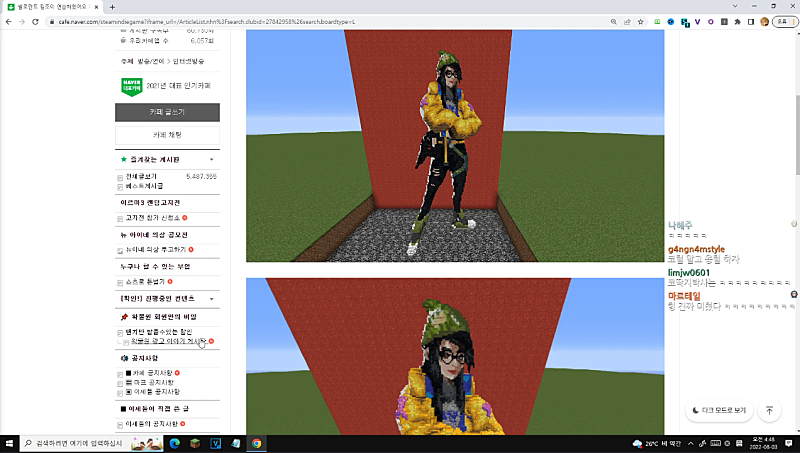The height and width of the screenshot is (453, 800).
Task: Open the puzzle-piece Extensions menu
Action: 737,22
